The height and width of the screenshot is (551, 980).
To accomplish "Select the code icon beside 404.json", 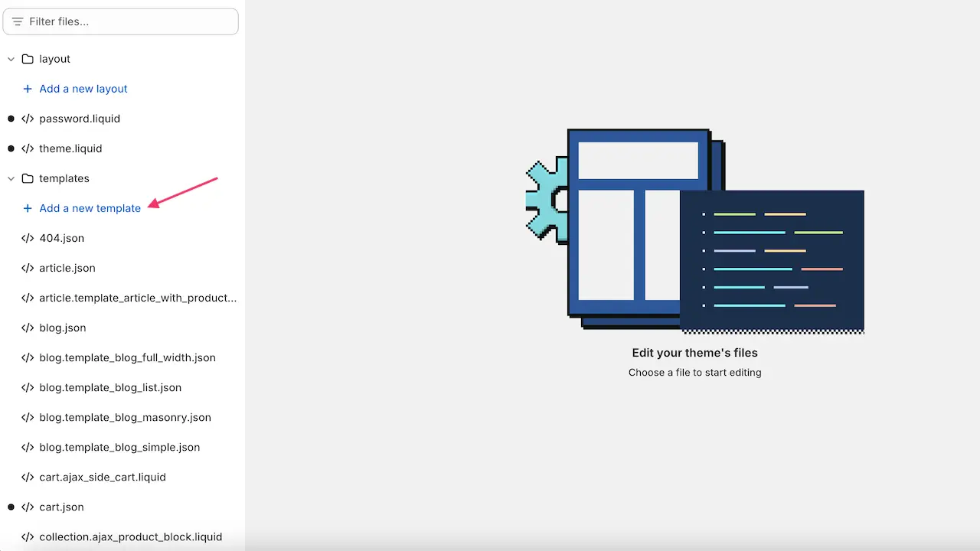I will 27,238.
